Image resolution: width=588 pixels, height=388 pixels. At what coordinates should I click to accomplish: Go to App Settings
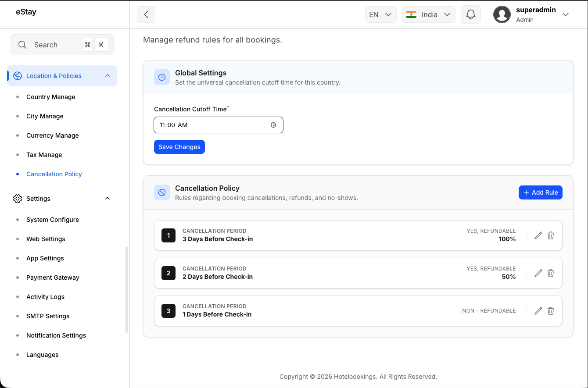pyautogui.click(x=45, y=258)
